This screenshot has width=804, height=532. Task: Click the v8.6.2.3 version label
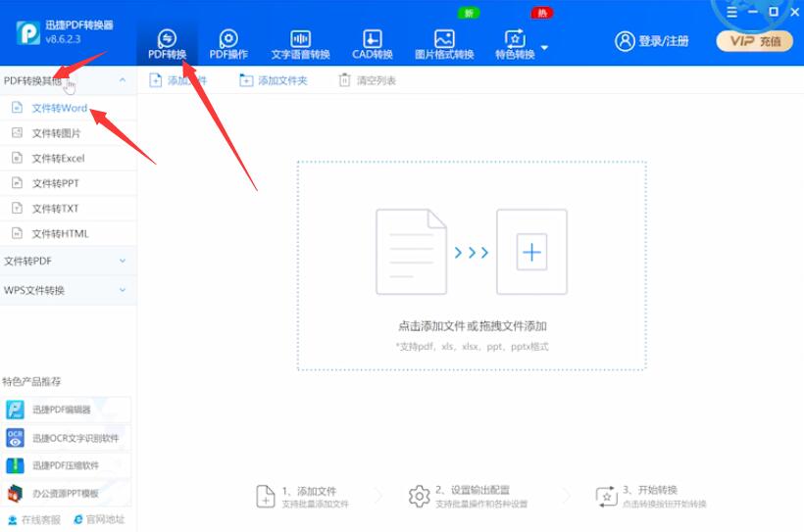pyautogui.click(x=63, y=39)
